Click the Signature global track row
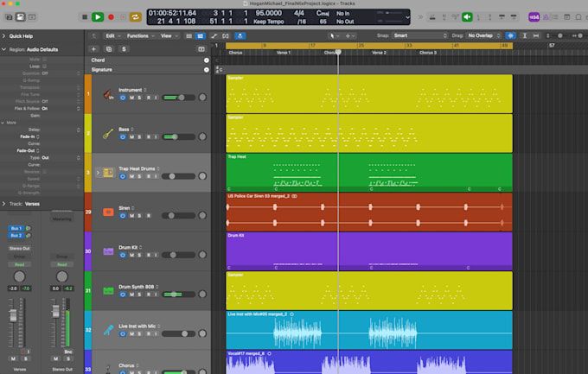The image size is (588, 374). coord(148,70)
